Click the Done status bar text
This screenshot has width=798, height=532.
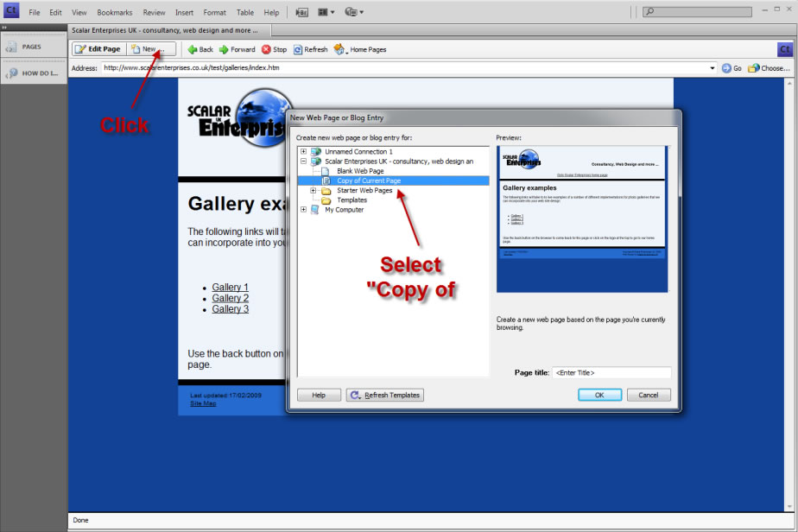pos(80,520)
